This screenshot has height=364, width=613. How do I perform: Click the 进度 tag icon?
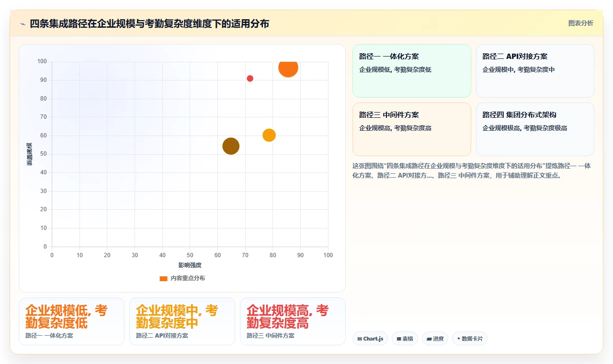[x=429, y=339]
